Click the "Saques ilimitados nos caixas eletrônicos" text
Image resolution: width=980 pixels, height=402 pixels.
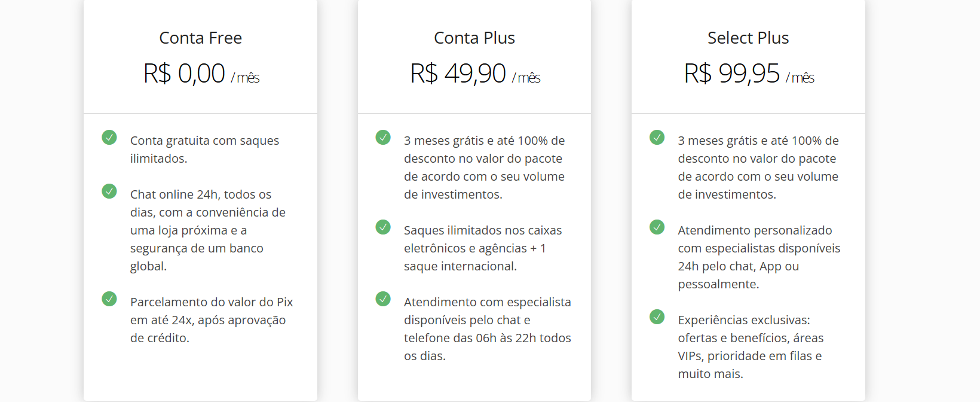tap(483, 248)
